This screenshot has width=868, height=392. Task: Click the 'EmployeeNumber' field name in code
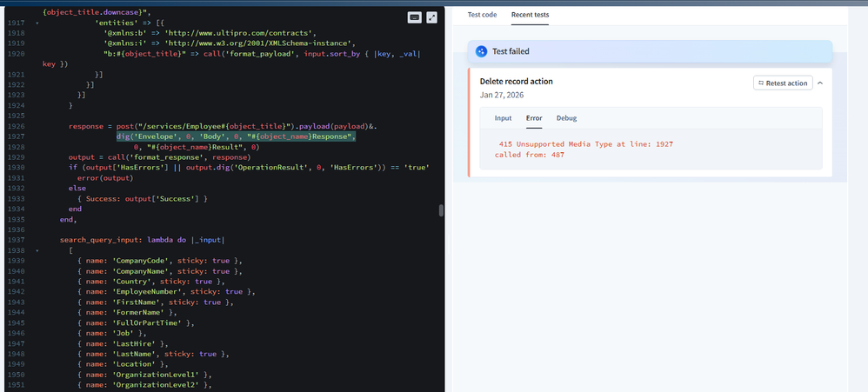click(150, 291)
